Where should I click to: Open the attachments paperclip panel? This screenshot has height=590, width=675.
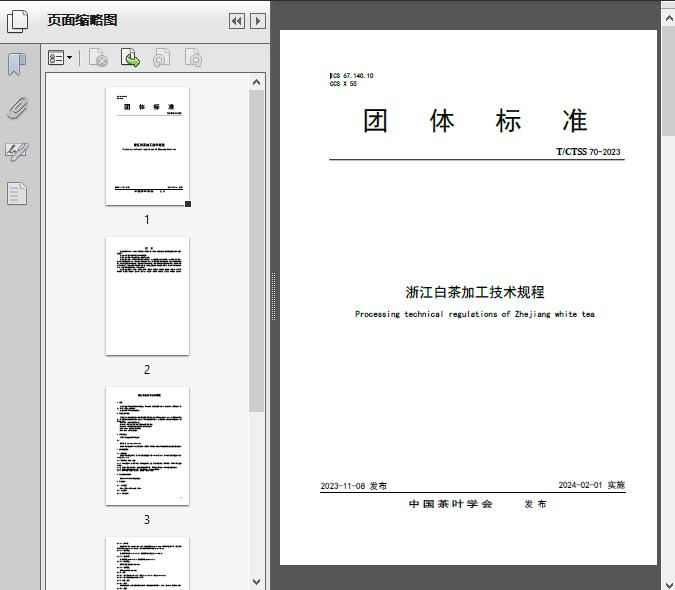tap(17, 108)
